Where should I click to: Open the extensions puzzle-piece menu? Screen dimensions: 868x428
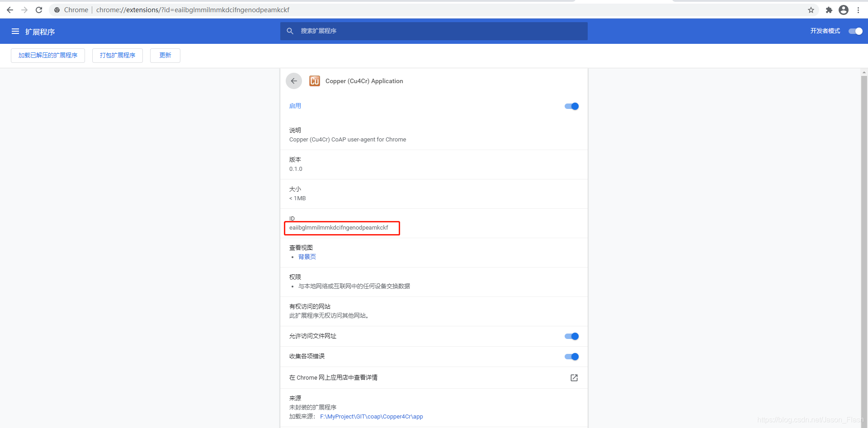[829, 10]
